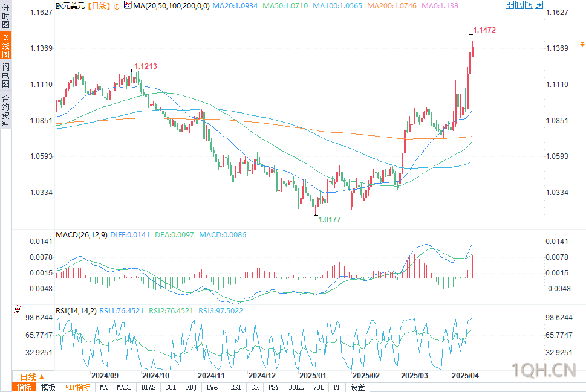Screen dimensions: 586x392
Task: Click orange circle icon beside 日线 title
Action: coord(117,7)
